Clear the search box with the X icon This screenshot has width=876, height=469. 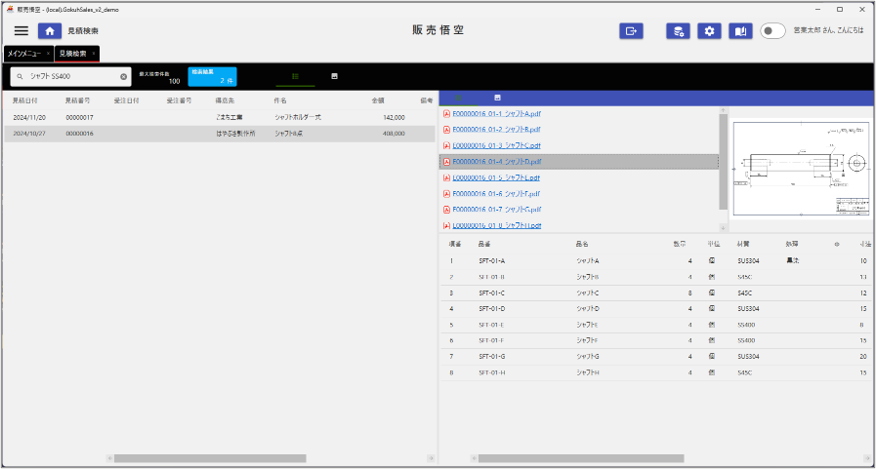pyautogui.click(x=124, y=76)
